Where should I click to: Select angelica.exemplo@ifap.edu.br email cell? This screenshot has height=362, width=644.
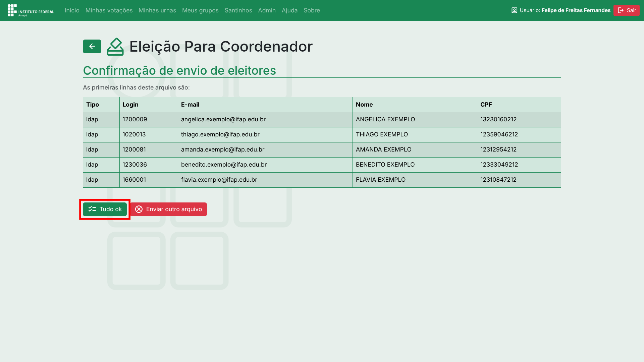coord(223,119)
